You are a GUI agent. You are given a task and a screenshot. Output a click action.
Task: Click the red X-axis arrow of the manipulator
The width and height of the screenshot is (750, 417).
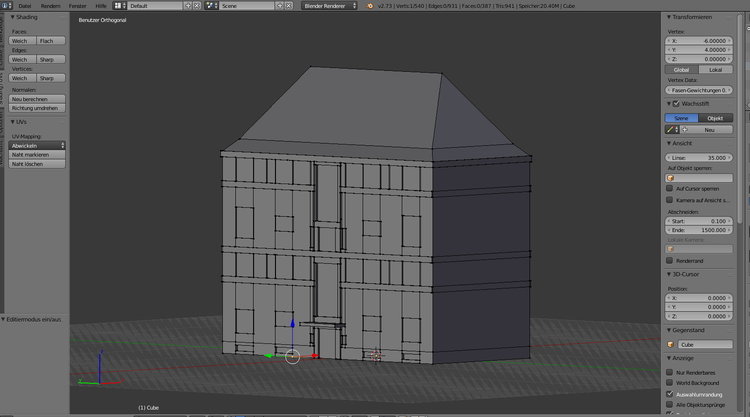[315, 356]
